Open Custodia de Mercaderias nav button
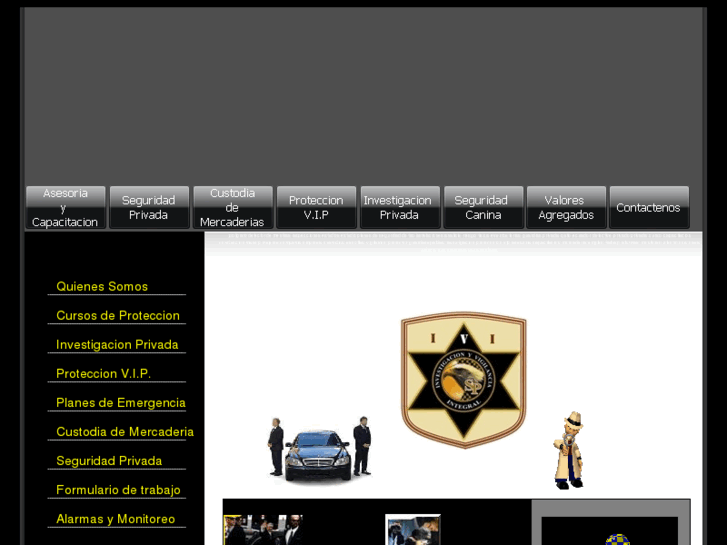727x545 pixels. click(233, 207)
